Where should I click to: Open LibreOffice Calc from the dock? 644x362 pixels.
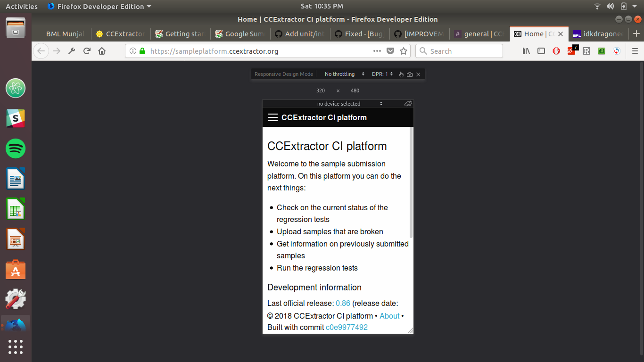click(16, 209)
